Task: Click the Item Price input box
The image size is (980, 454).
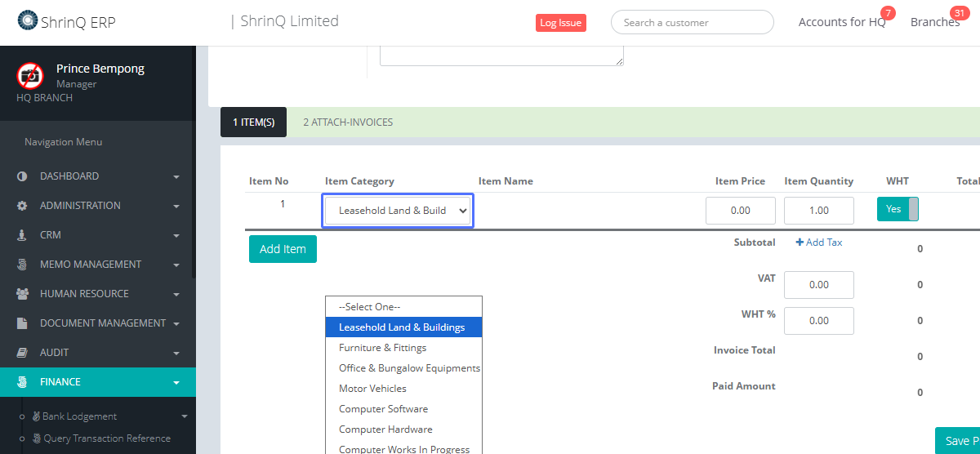Action: 740,211
